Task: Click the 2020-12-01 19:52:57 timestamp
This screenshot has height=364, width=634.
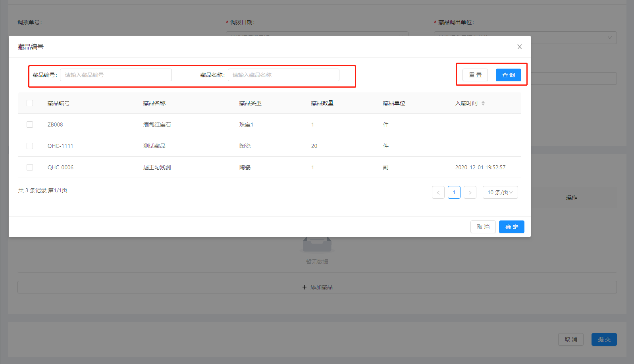Action: pos(480,167)
